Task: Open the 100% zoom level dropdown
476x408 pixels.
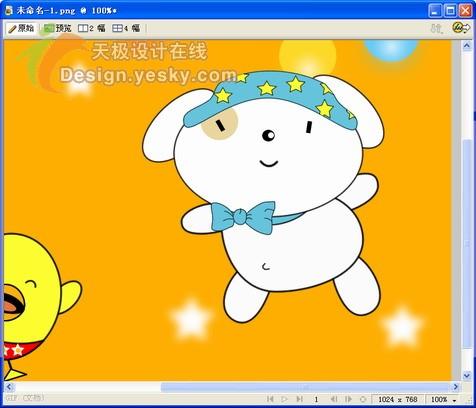Action: tap(443, 399)
